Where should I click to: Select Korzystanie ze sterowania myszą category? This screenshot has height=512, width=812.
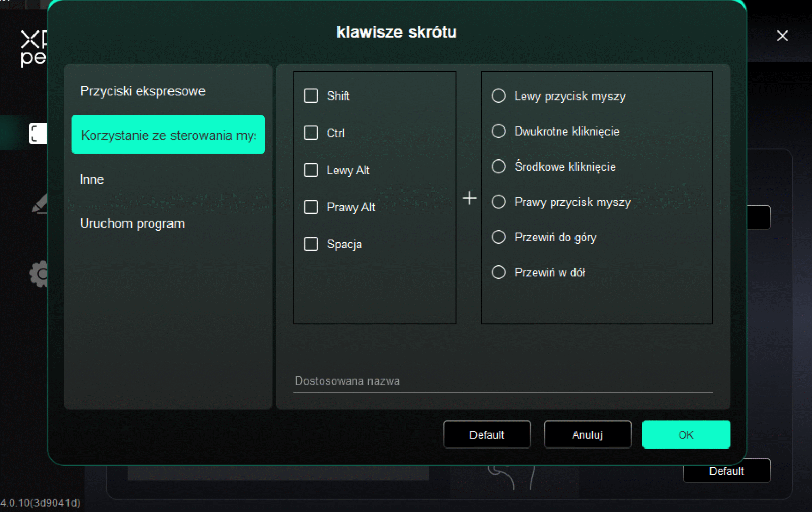pyautogui.click(x=168, y=135)
